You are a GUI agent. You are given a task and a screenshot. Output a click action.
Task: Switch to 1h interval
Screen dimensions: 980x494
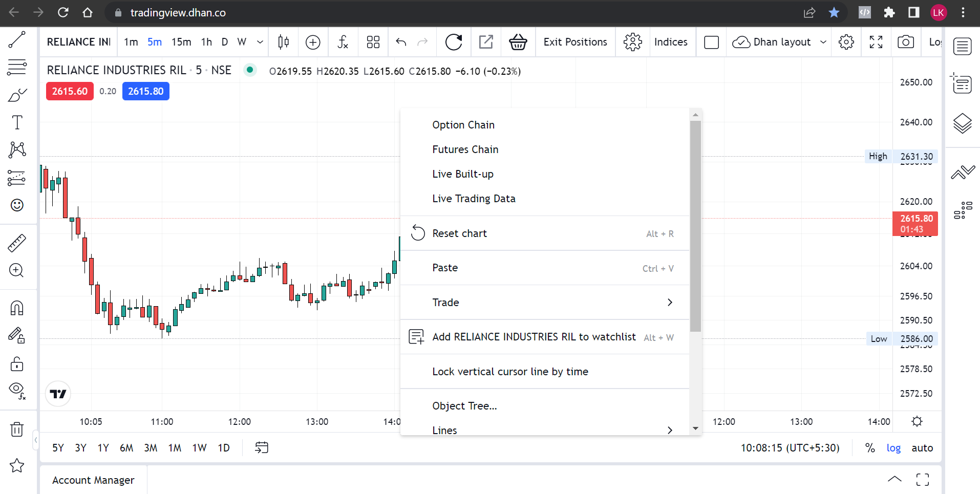[206, 42]
